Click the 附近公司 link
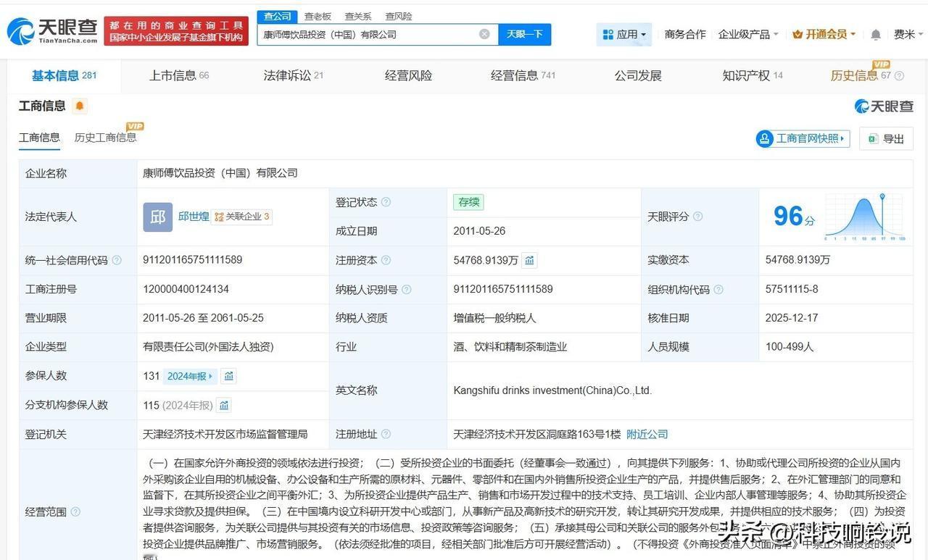The image size is (928, 560). coord(647,434)
